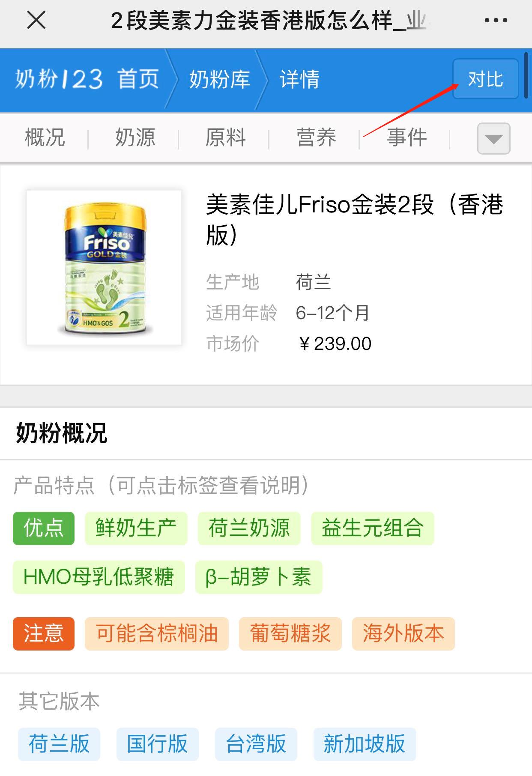Image resolution: width=532 pixels, height=776 pixels.
Task: Tap the 益生元组合 feature tag
Action: 372,528
